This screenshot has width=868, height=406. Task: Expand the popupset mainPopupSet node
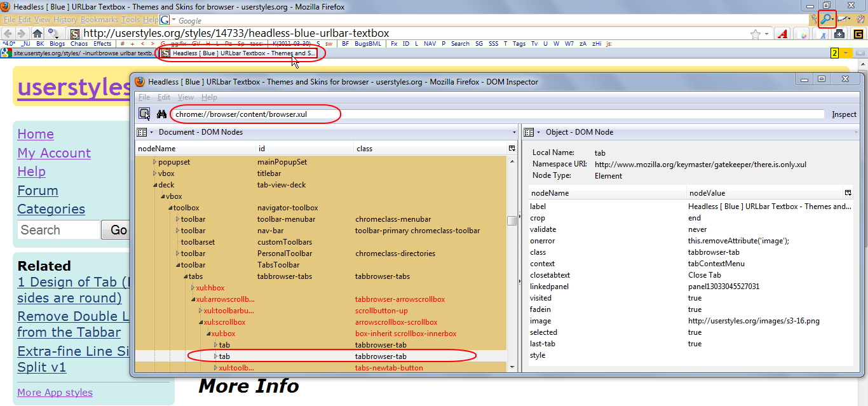154,162
